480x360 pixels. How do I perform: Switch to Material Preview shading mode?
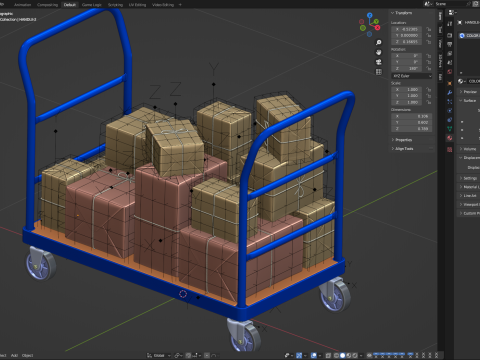[349, 355]
